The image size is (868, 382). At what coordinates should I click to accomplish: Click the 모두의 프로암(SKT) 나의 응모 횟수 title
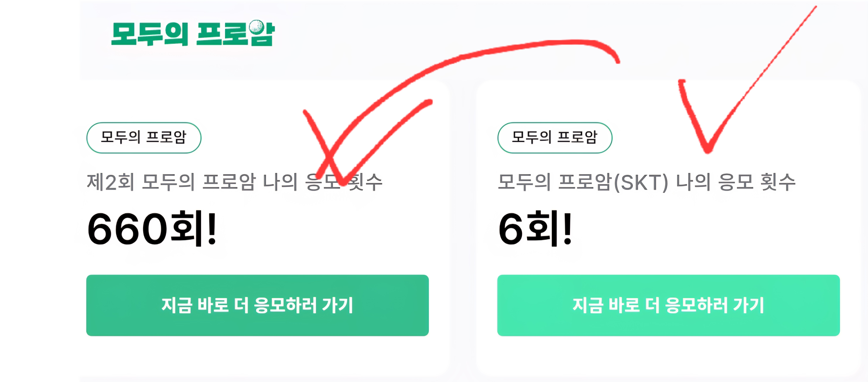point(646,182)
